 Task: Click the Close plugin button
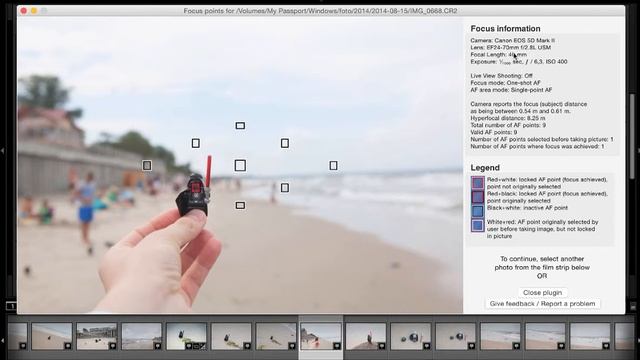[x=542, y=293]
